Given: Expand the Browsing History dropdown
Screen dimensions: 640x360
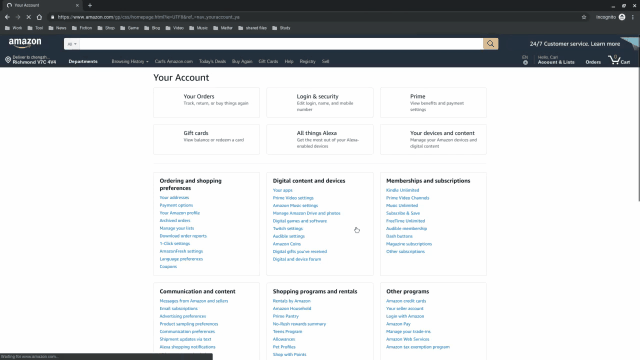Looking at the screenshot, I should (x=130, y=62).
